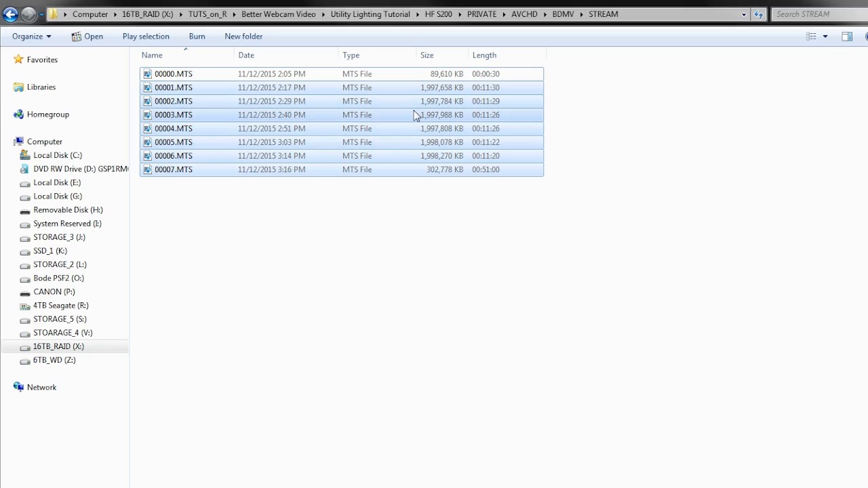Click the Favorites star icon
The width and height of the screenshot is (868, 488).
18,60
